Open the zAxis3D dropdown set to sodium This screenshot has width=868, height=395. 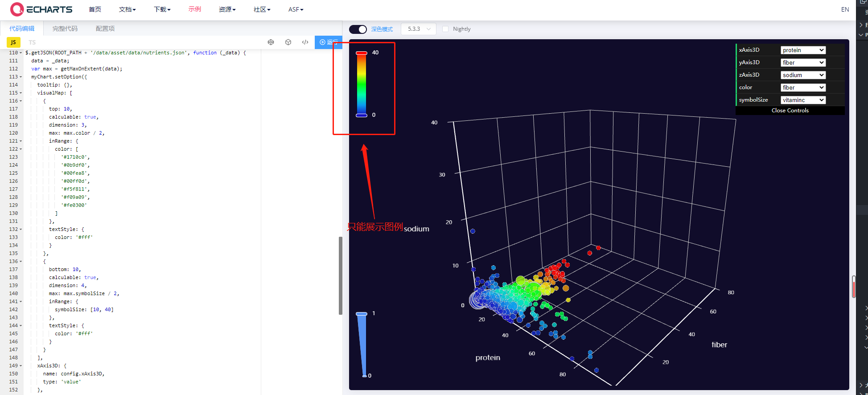[803, 75]
